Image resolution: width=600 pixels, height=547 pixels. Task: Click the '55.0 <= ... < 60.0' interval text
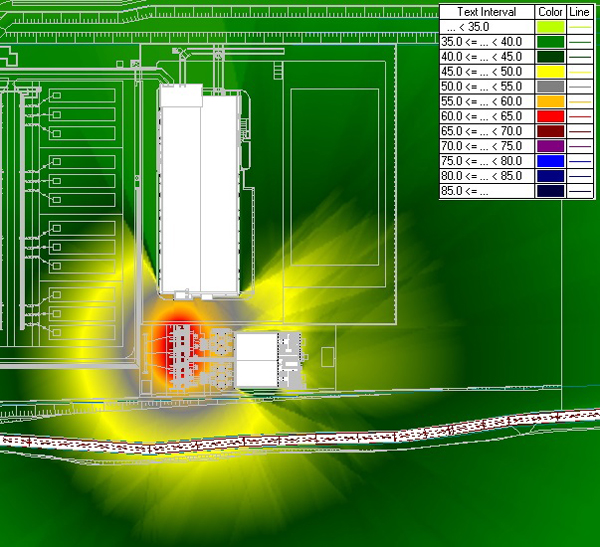pyautogui.click(x=481, y=101)
